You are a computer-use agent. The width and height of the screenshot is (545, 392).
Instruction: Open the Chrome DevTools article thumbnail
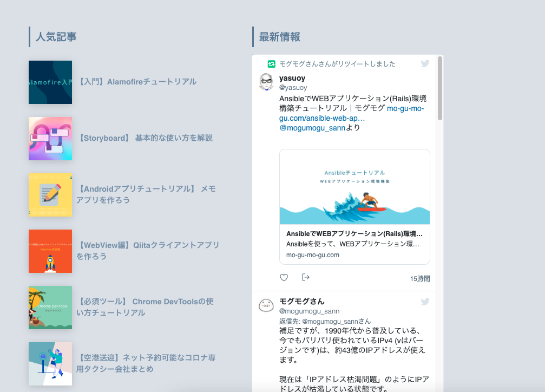[x=50, y=308]
